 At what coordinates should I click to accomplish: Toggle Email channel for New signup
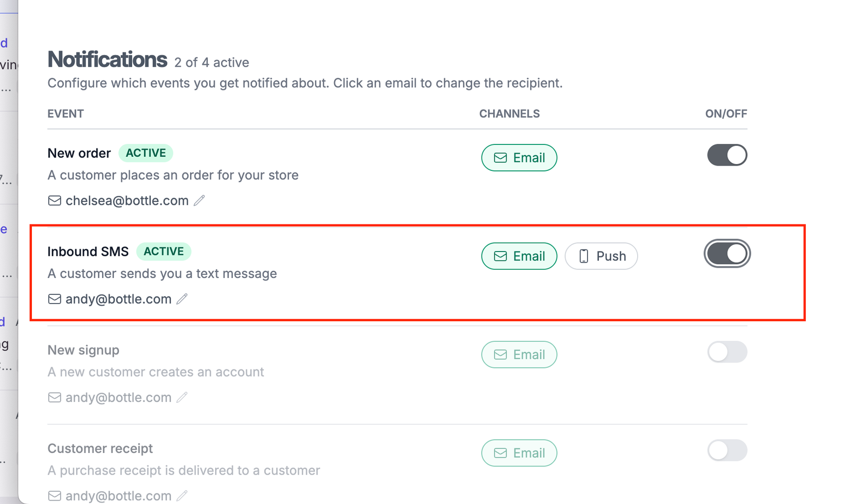click(519, 354)
